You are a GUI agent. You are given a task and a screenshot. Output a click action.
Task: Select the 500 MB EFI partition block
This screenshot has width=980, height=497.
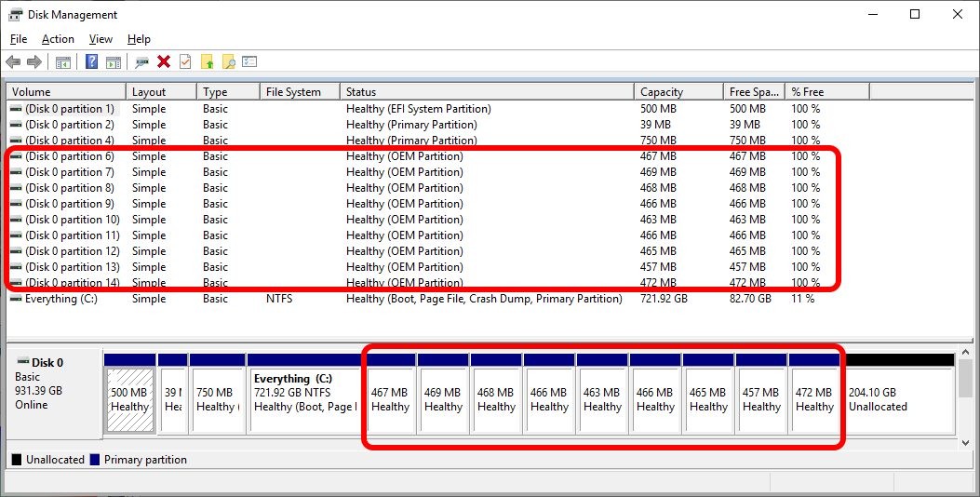click(129, 400)
